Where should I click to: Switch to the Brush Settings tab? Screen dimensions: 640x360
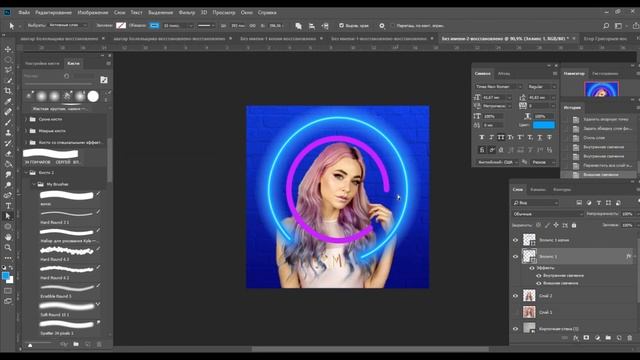click(42, 63)
